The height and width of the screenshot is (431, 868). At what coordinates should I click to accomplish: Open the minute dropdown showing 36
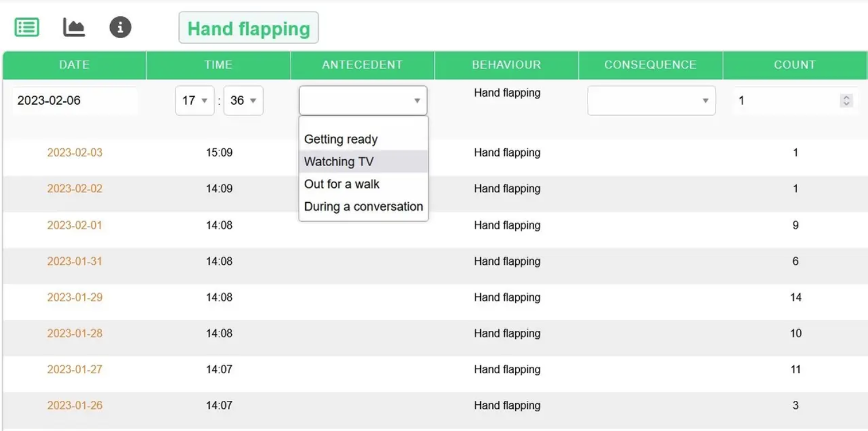[243, 100]
